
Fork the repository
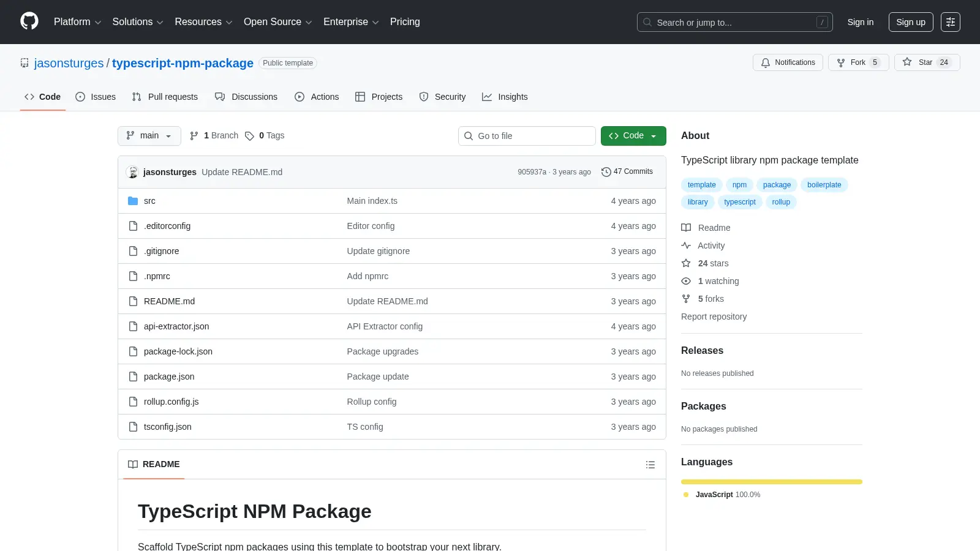pos(858,62)
